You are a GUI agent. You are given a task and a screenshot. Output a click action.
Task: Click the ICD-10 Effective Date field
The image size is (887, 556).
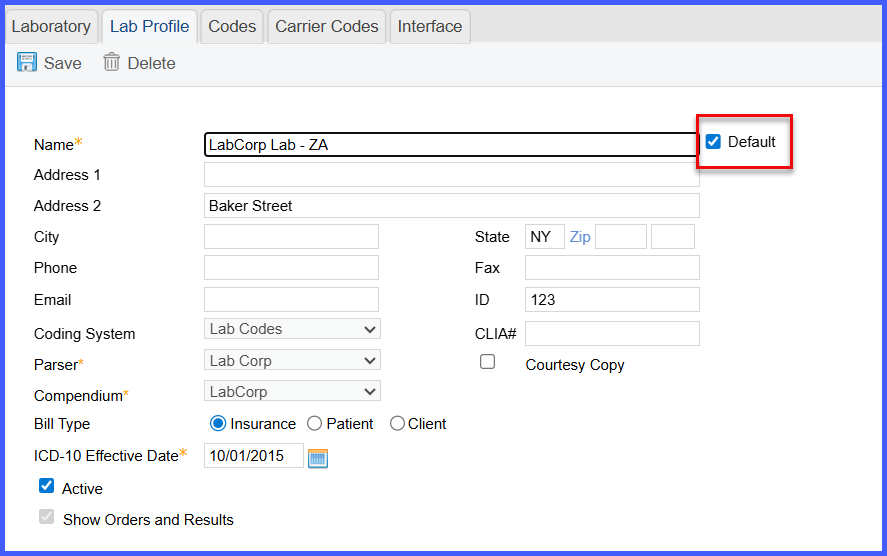pyautogui.click(x=253, y=455)
